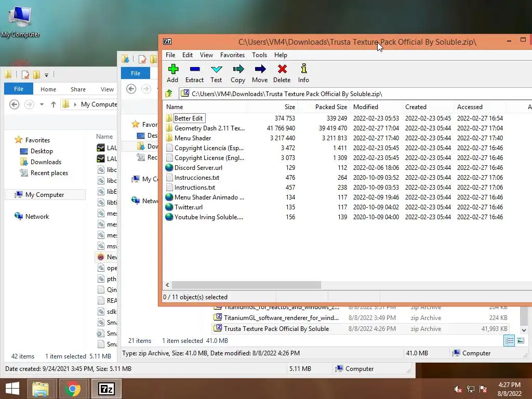Select Network in left explorer navigation pane
Viewport: 532px width, 399px height.
pyautogui.click(x=32, y=217)
